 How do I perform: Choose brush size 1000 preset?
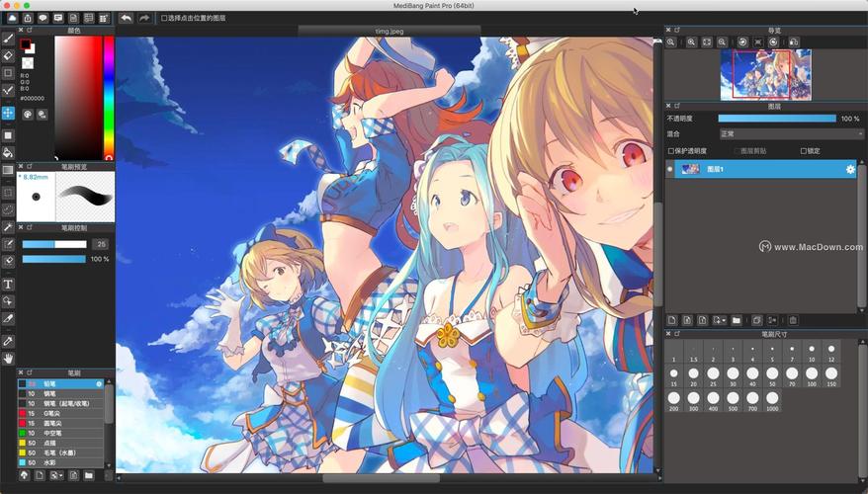point(772,401)
